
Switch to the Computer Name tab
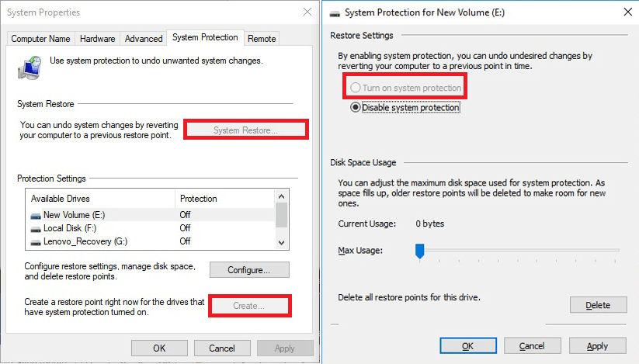click(40, 39)
